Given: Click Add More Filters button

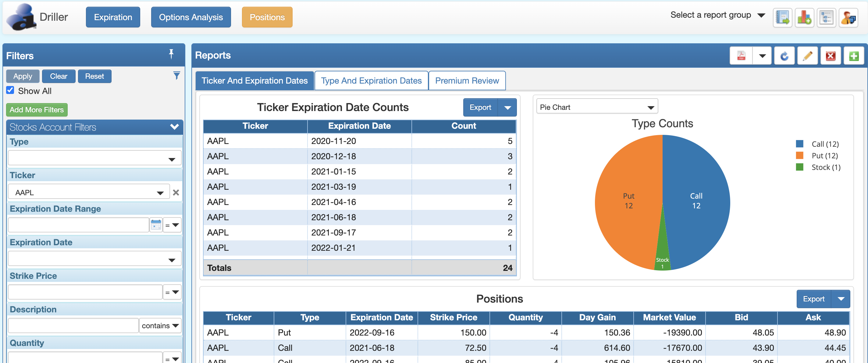Looking at the screenshot, I should (37, 110).
